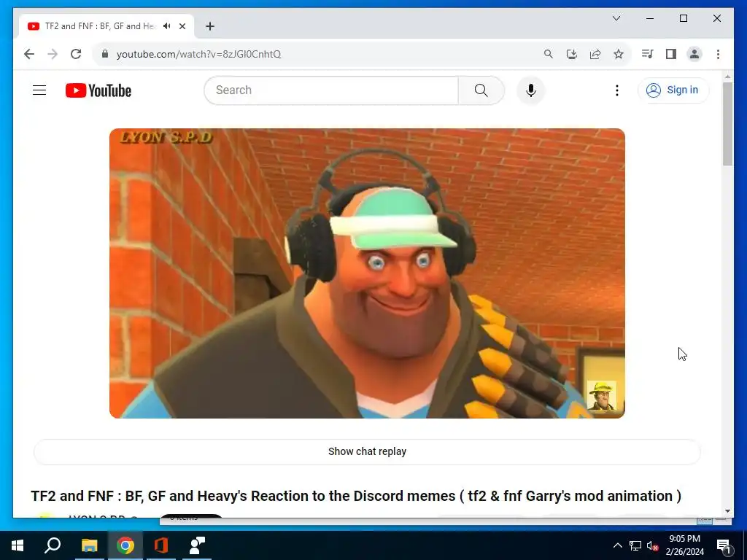Click scrollbar up arrow
Image resolution: width=747 pixels, height=560 pixels.
pos(727,77)
